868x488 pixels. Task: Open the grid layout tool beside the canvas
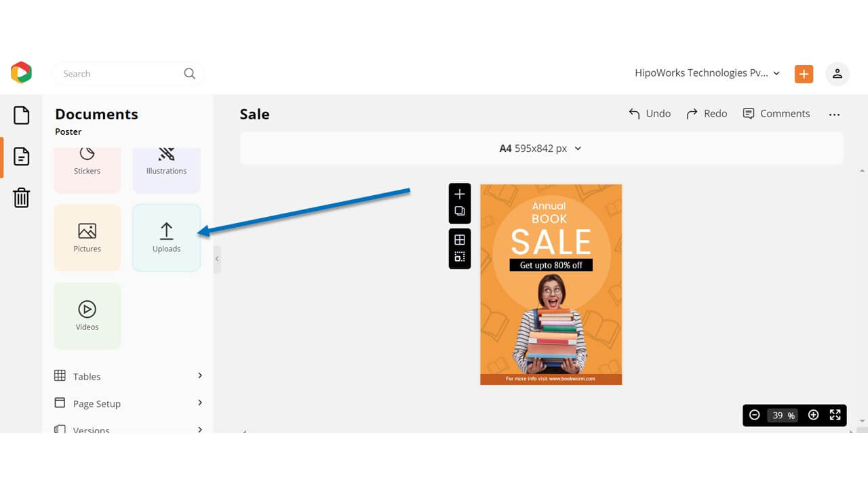pos(460,241)
